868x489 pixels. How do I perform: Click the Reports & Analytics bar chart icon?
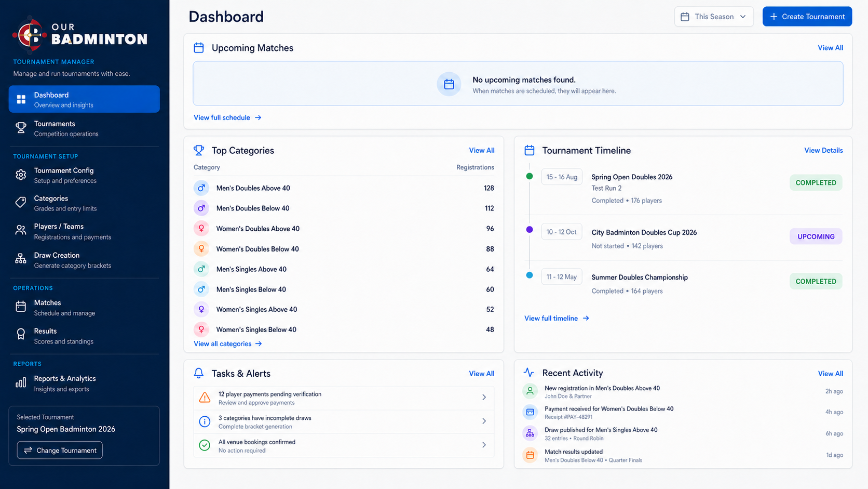pos(21,383)
